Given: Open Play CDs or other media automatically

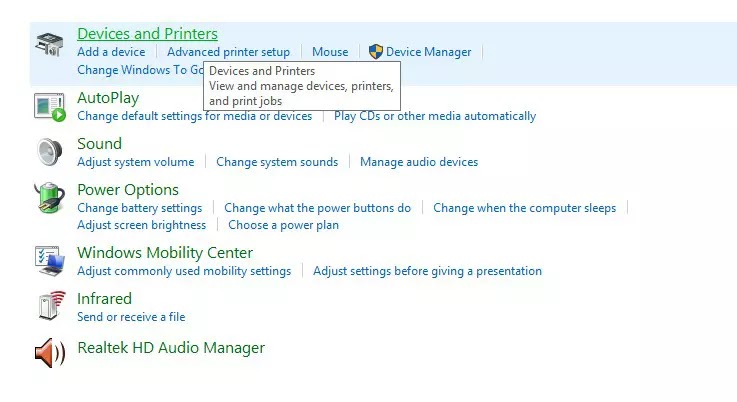Looking at the screenshot, I should pyautogui.click(x=435, y=116).
